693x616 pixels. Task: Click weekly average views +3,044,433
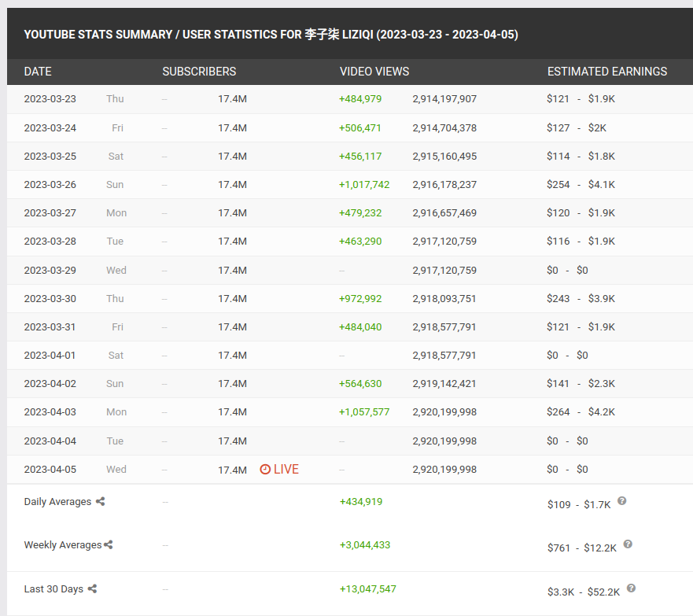pos(365,545)
